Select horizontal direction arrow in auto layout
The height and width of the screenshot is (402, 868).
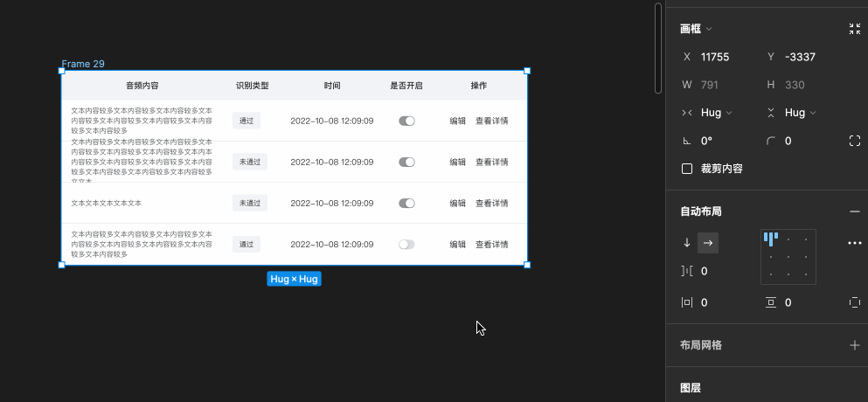point(708,243)
